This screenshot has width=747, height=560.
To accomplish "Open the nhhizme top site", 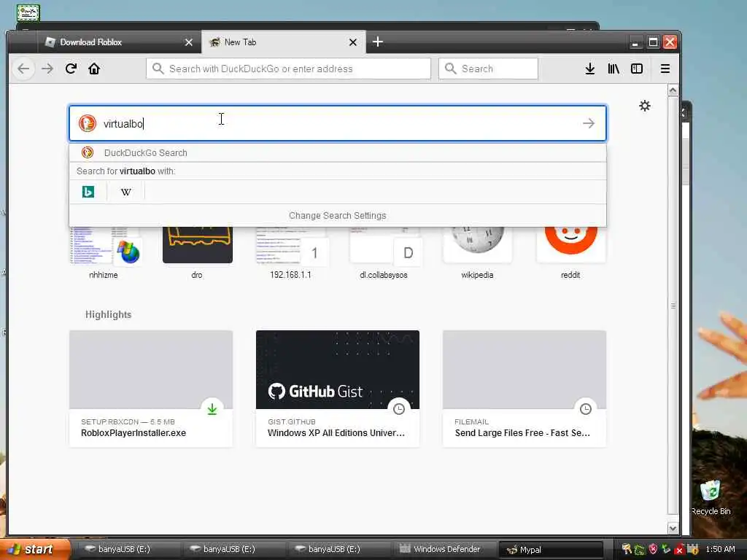I will pos(104,252).
